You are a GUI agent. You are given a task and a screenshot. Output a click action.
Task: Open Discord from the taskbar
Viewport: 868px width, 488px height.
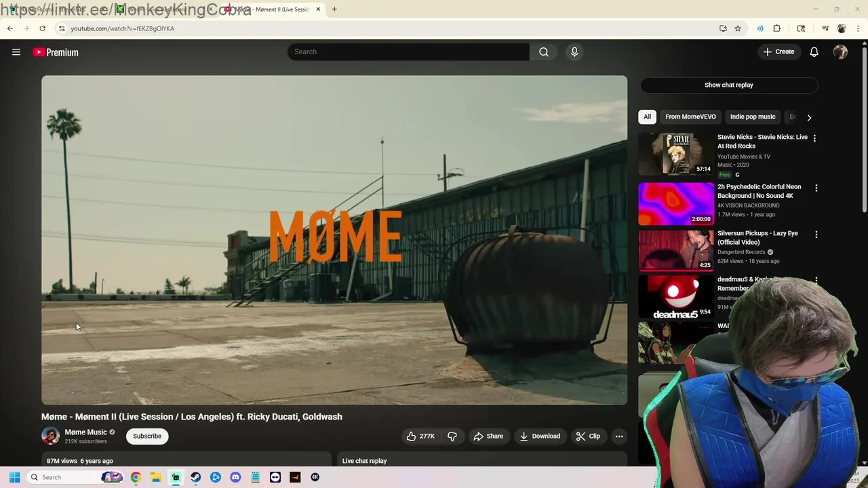point(235,477)
